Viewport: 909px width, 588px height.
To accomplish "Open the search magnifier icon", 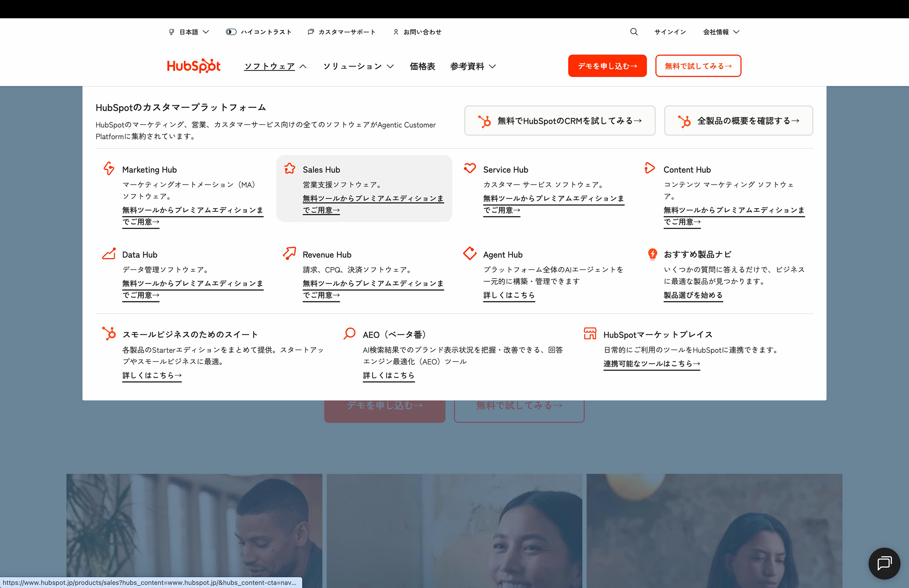I will click(634, 32).
